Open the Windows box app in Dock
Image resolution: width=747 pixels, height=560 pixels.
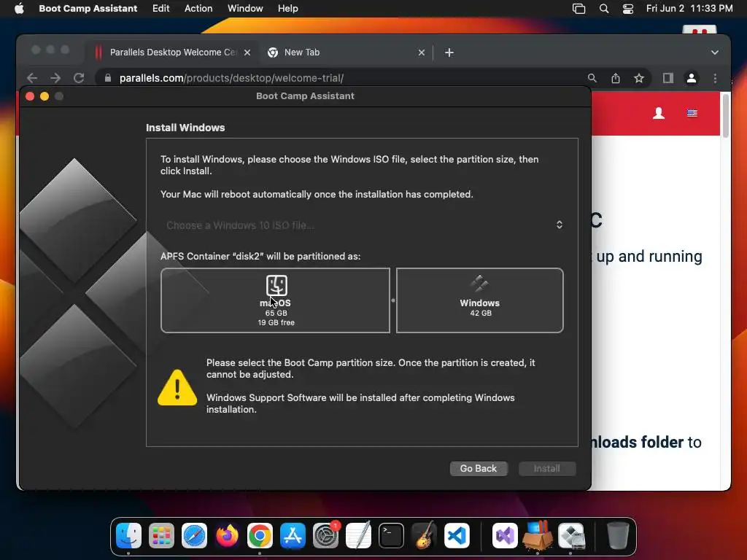click(538, 536)
